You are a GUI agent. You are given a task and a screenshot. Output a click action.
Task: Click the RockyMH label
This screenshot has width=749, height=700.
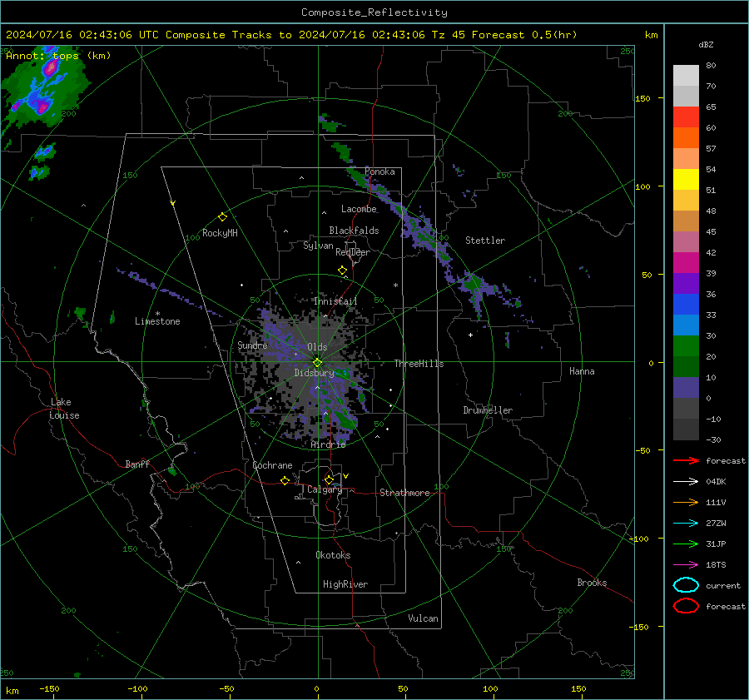click(220, 233)
